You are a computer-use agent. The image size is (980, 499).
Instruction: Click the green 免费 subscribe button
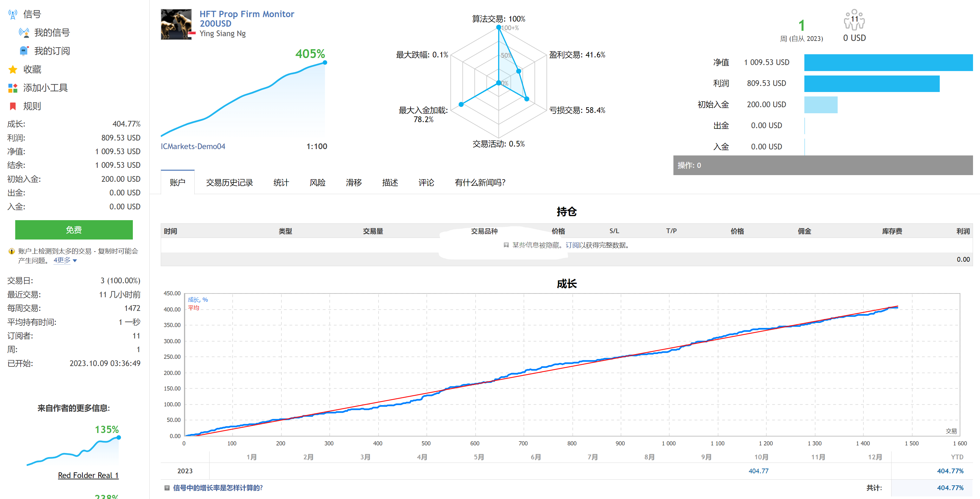(74, 230)
